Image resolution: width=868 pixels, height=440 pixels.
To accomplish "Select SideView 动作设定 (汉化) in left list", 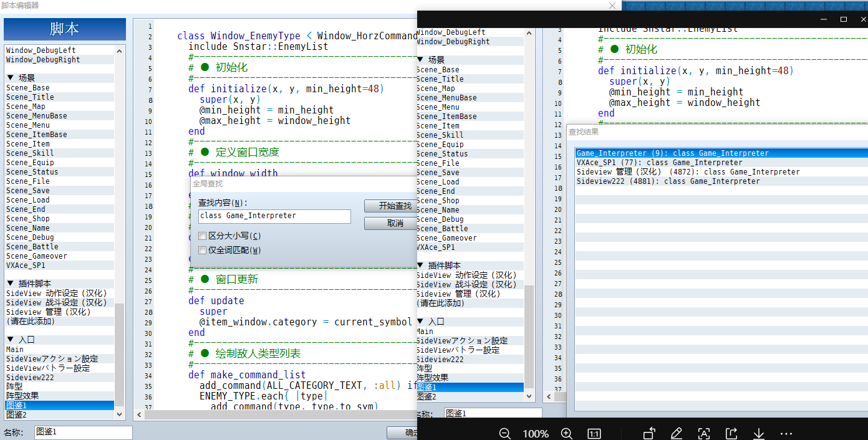I will [59, 294].
